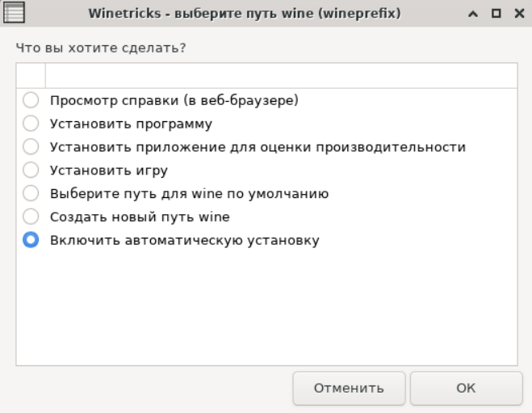Choose the 'Установить программу' radio button
This screenshot has height=413, width=532.
tap(31, 124)
